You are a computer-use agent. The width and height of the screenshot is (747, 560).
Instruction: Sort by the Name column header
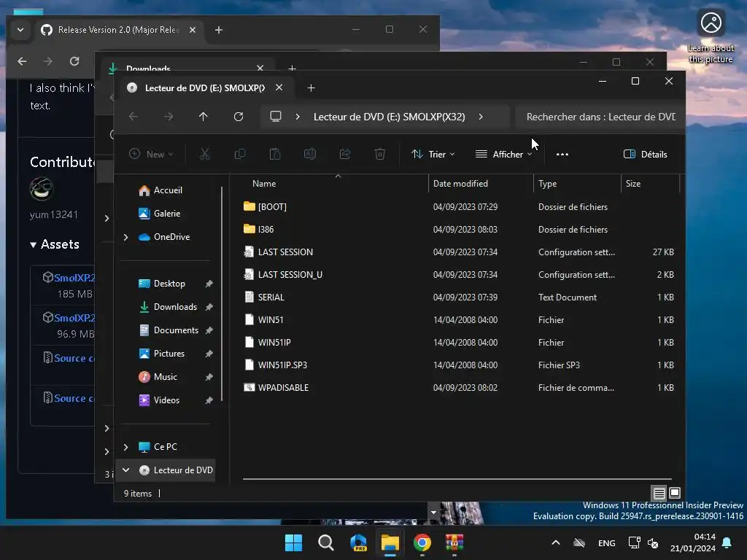click(264, 183)
